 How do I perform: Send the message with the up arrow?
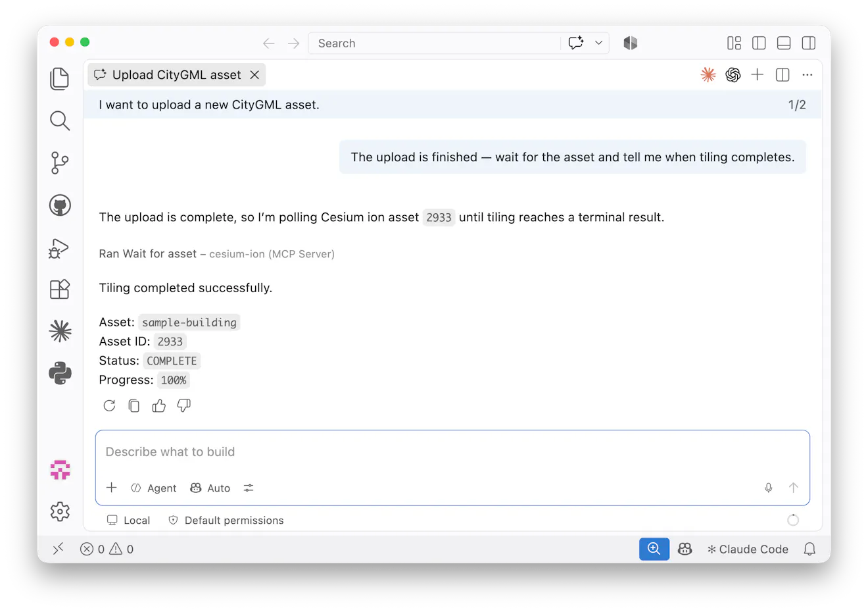click(x=793, y=488)
